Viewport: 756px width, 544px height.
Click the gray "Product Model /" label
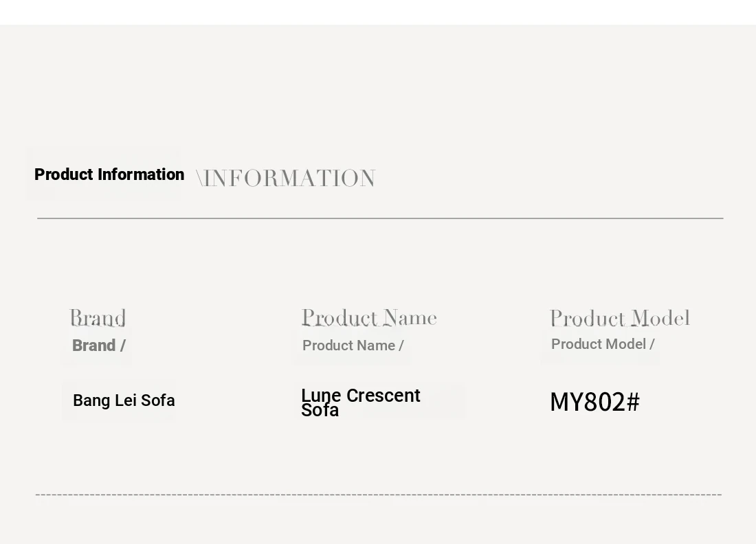603,344
